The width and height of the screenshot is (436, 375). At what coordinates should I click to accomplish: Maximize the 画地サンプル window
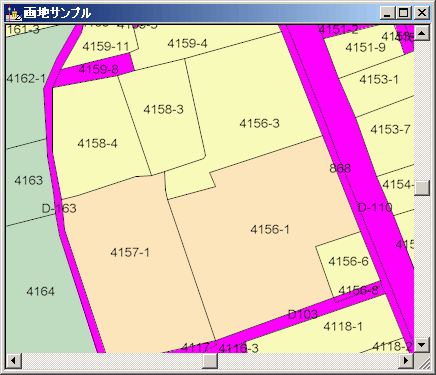[x=404, y=13]
